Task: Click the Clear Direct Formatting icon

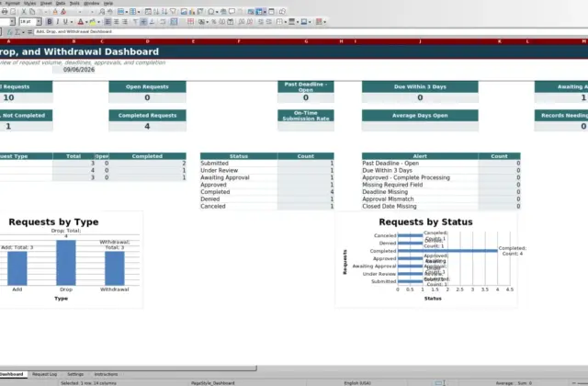Action: coord(63,12)
